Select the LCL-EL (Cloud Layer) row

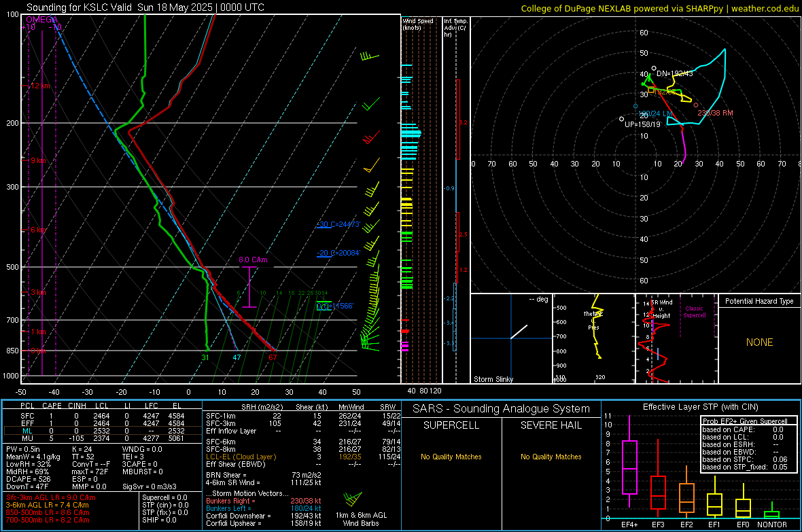303,457
